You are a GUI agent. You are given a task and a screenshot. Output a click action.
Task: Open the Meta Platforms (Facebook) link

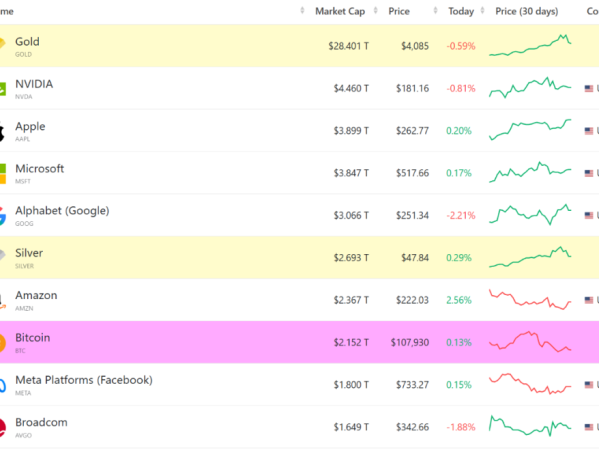[84, 380]
